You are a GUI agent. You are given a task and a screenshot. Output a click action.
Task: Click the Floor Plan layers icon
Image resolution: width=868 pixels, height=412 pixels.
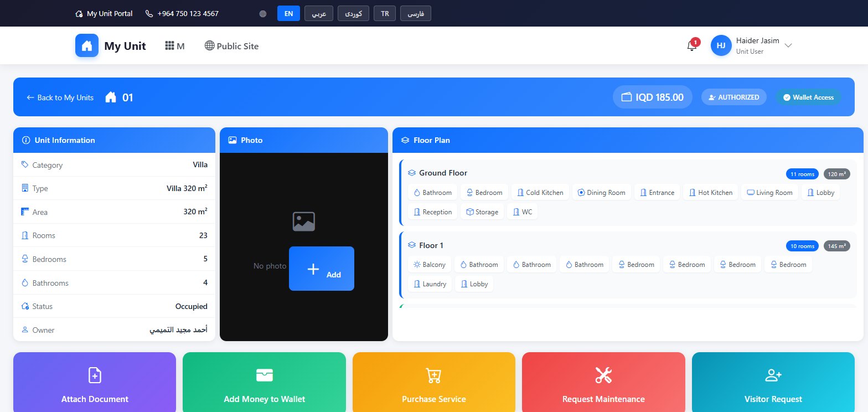pos(405,140)
